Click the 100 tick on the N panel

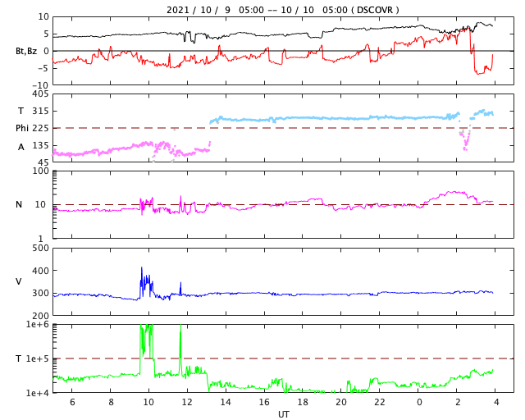point(40,171)
